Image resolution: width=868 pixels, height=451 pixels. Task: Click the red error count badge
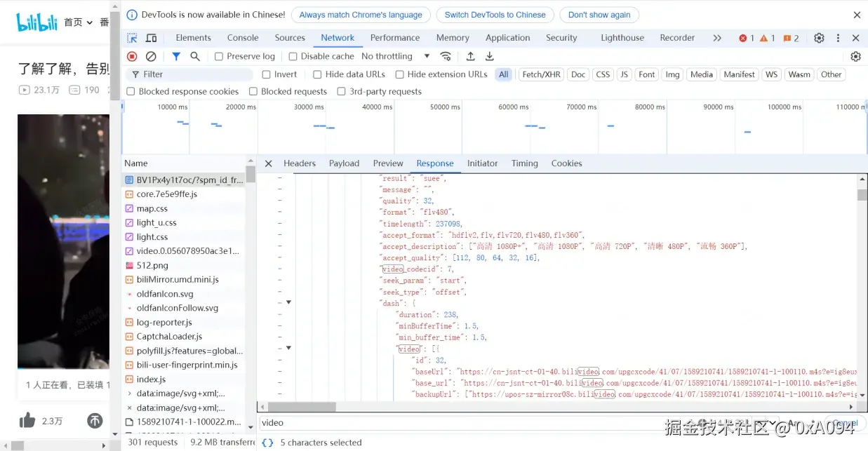[747, 38]
